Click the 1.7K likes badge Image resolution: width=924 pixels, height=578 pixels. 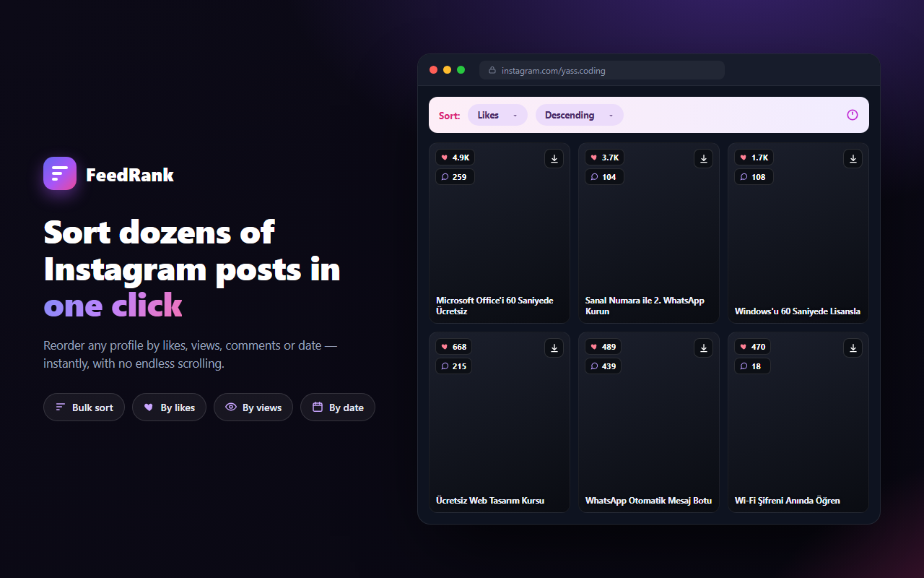pyautogui.click(x=754, y=158)
